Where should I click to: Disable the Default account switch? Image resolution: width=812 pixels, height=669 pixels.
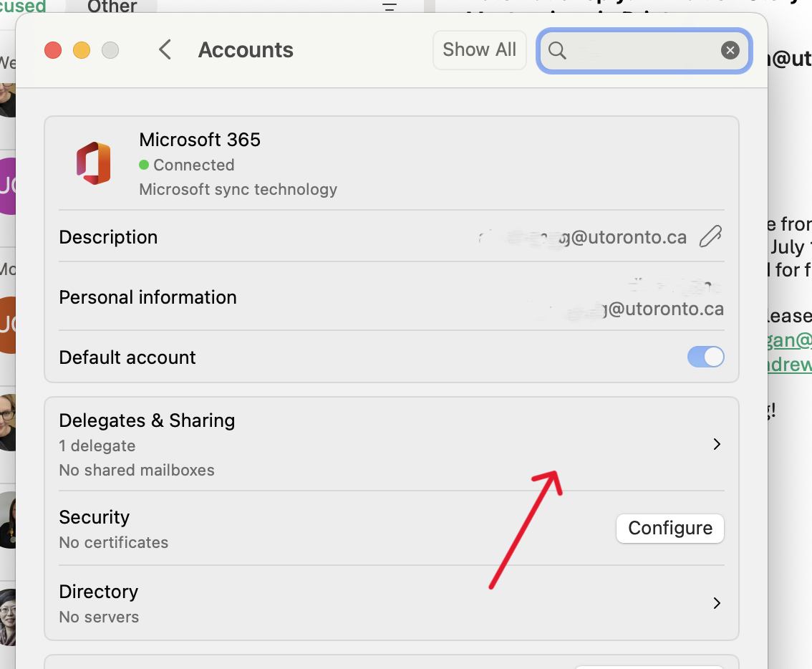(x=705, y=357)
